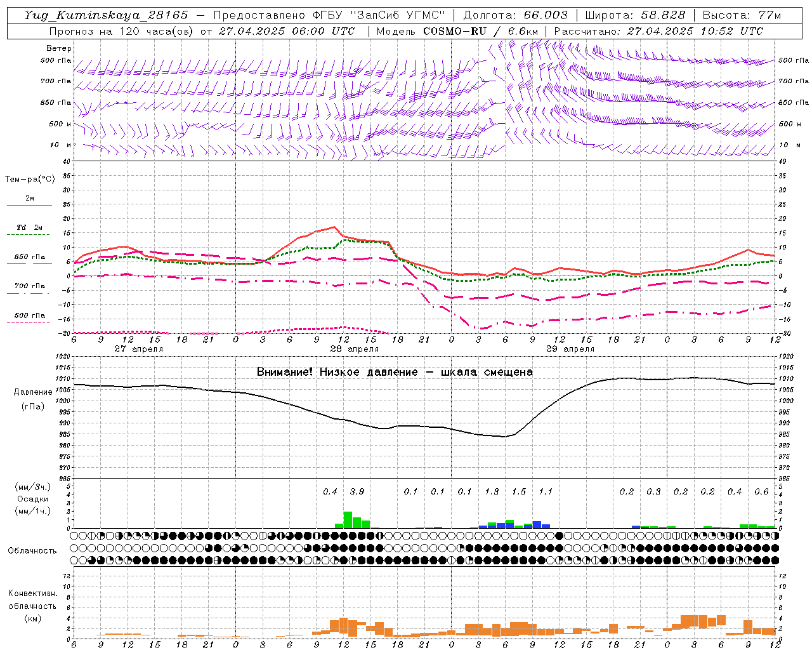Viewport: 812px width, 650px height.
Task: Click the 3.9 precipitation total
Action: pyautogui.click(x=357, y=491)
